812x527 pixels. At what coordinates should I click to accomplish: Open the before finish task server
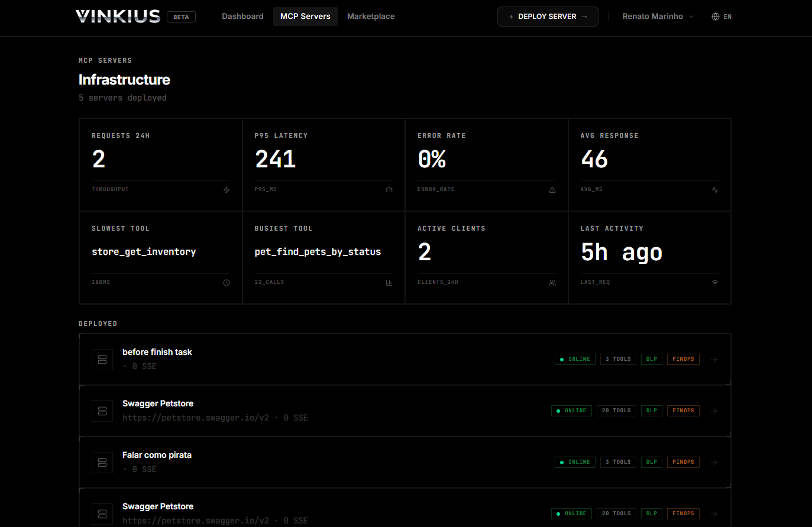(405, 360)
